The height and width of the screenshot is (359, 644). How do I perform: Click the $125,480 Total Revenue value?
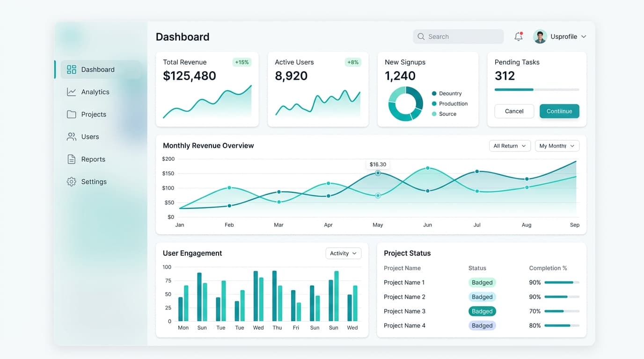pos(190,76)
